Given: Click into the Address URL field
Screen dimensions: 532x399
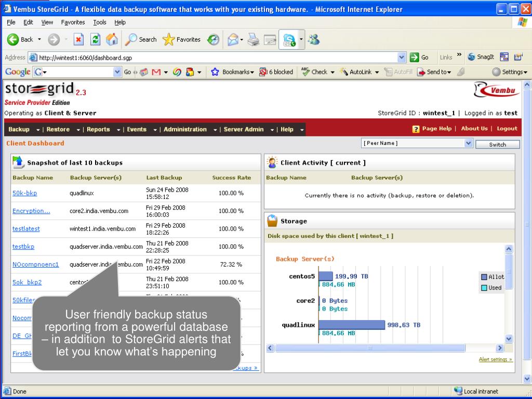Looking at the screenshot, I should 217,57.
